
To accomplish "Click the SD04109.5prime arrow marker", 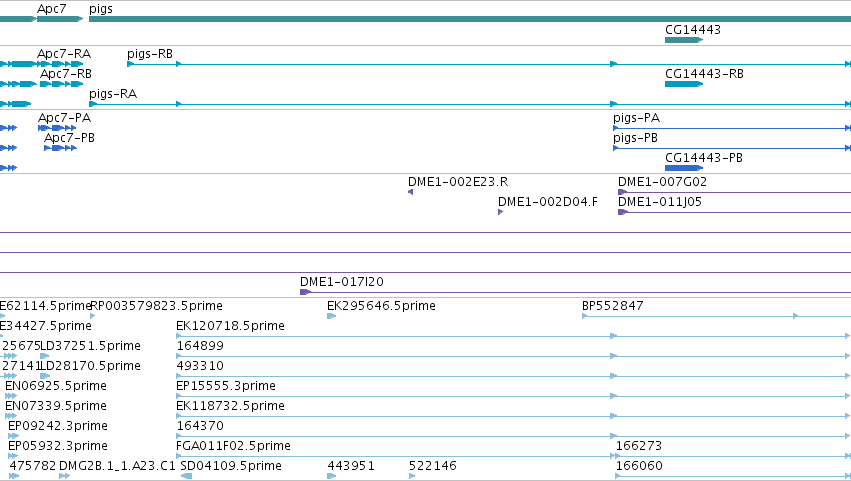I will (x=186, y=476).
